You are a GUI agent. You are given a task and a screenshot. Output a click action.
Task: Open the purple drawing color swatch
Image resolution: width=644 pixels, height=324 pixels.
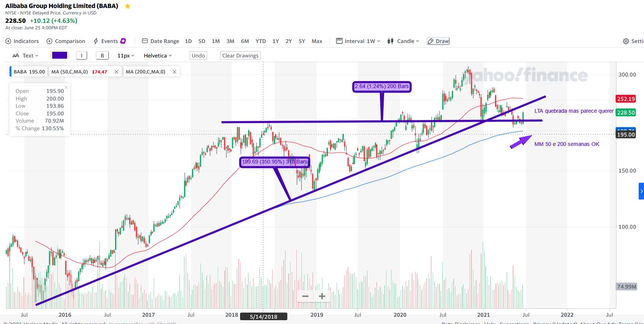(59, 56)
